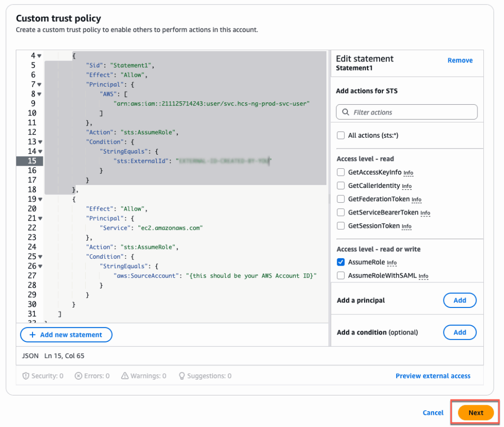Add a principal using its Add button
The image size is (504, 427).
click(x=460, y=300)
